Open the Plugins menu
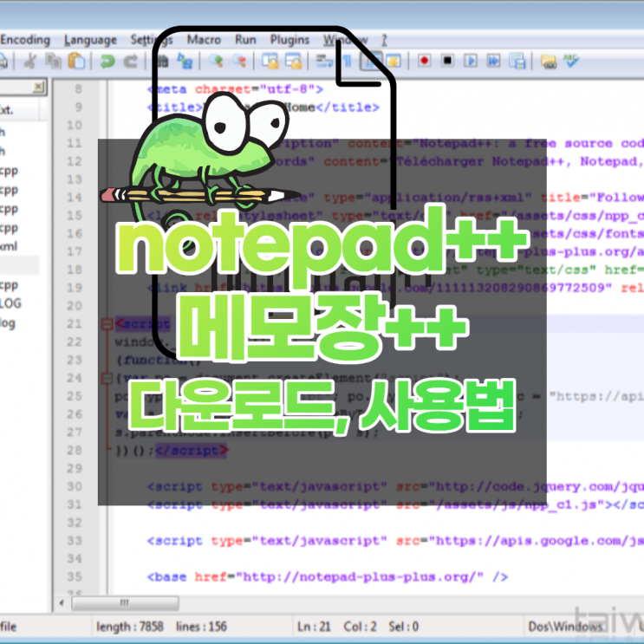Screen dimensions: 644x644 289,40
